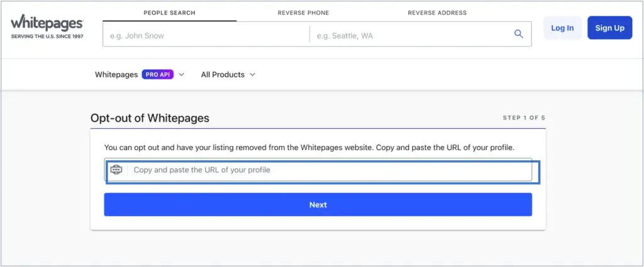
Task: Focus the name search field 'e.g. John Snow'
Action: 206,36
